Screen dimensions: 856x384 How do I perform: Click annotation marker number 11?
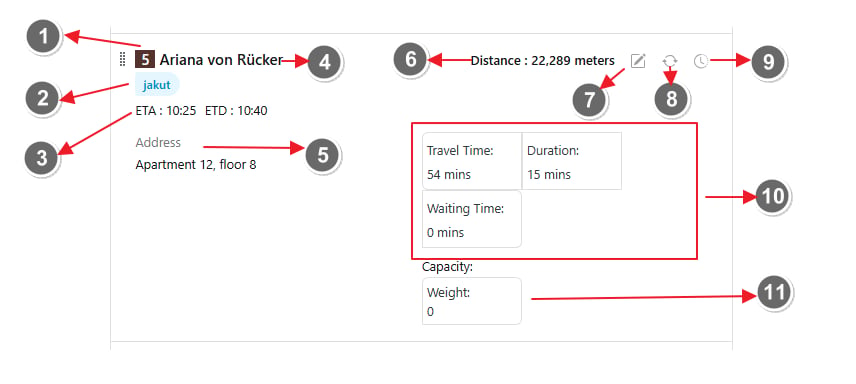[774, 292]
